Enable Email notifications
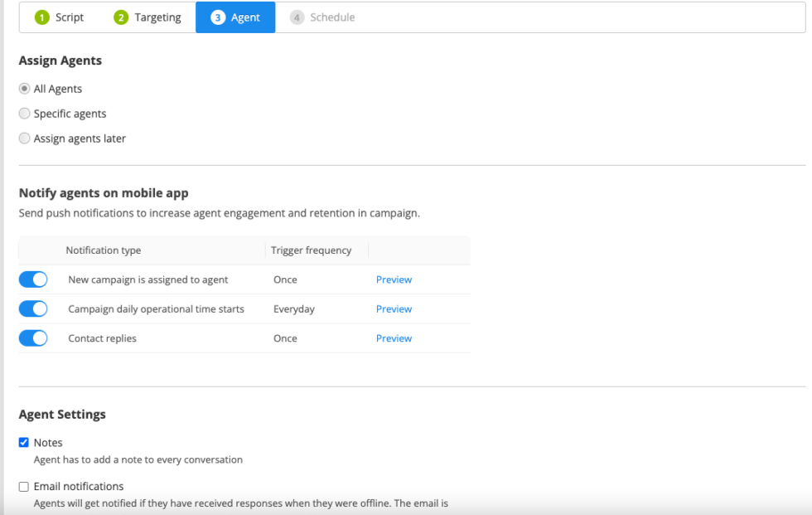 click(24, 486)
